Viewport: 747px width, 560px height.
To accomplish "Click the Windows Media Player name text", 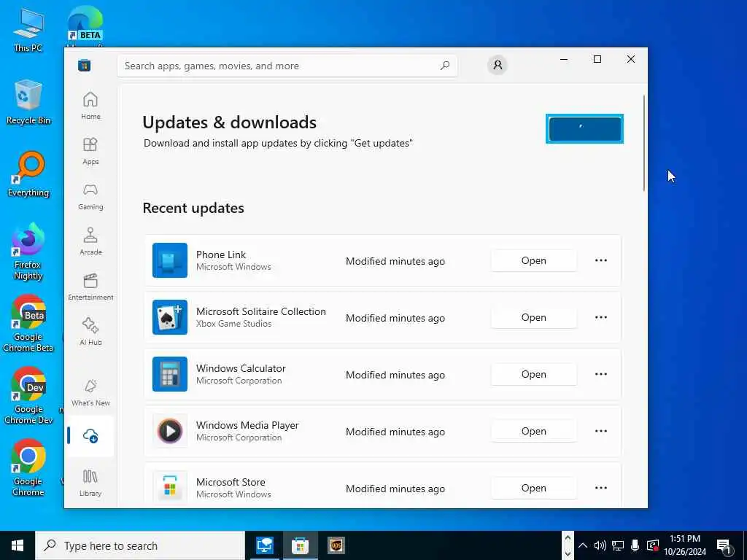I will click(248, 425).
